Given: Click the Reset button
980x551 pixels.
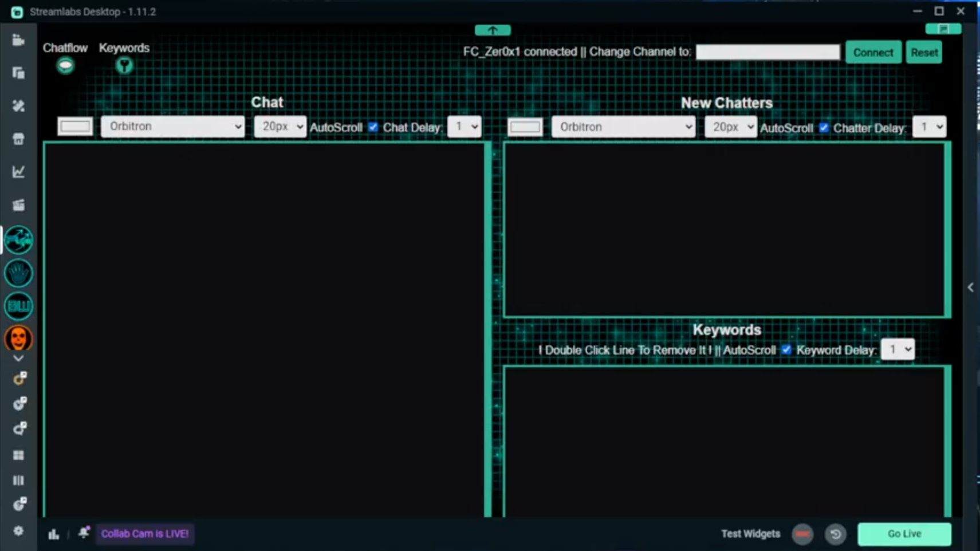Looking at the screenshot, I should [924, 52].
